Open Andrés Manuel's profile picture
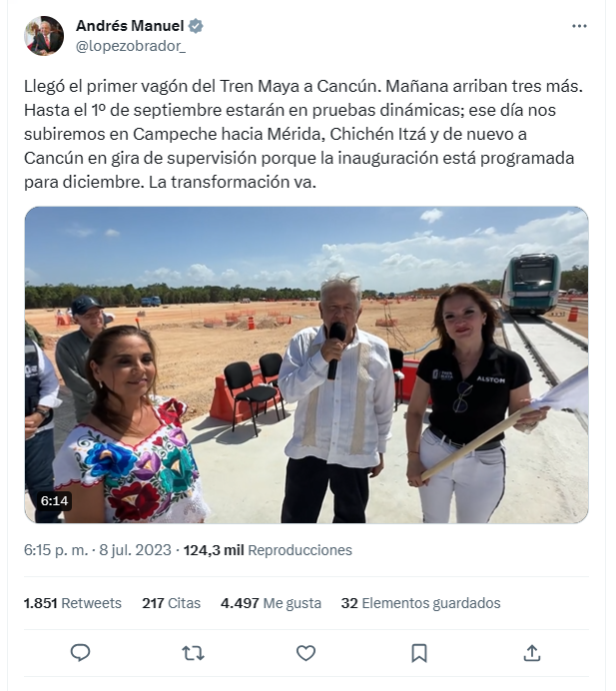The width and height of the screenshot is (616, 691). click(x=44, y=36)
